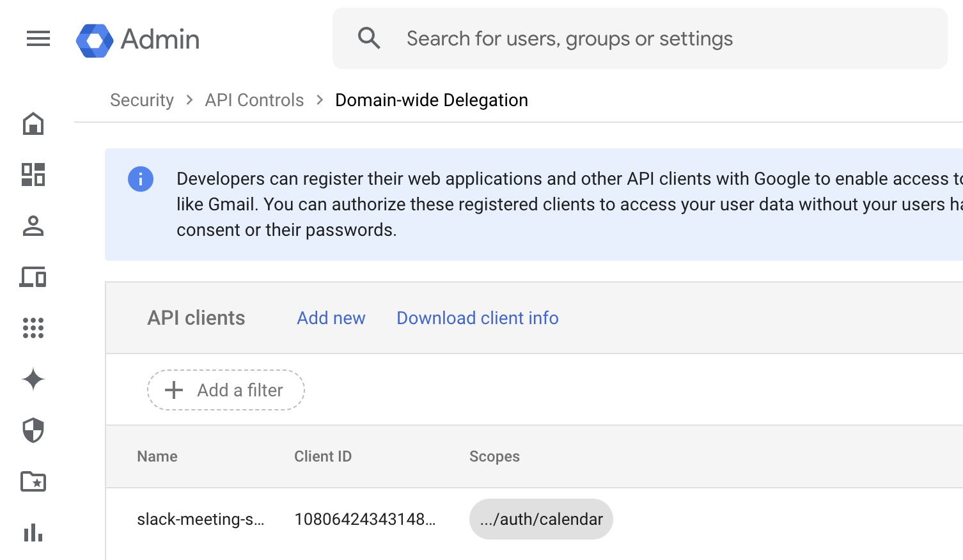This screenshot has height=560, width=963.
Task: Open the Apps grid sidebar icon
Action: (33, 328)
